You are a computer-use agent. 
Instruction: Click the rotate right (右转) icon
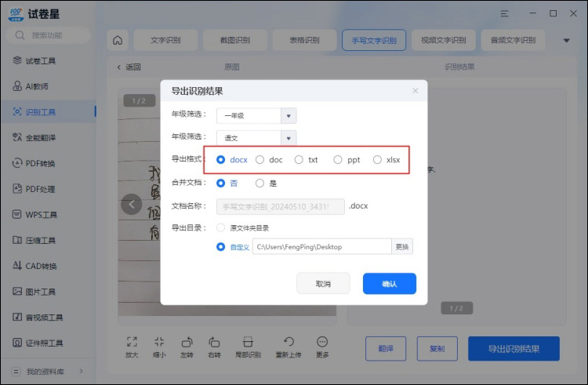[214, 342]
